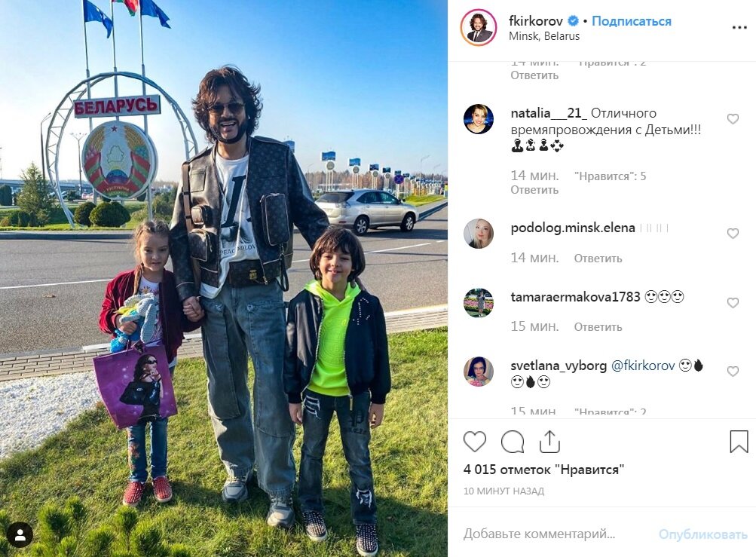Like podolog.minsk.elena comment heart

tap(733, 234)
